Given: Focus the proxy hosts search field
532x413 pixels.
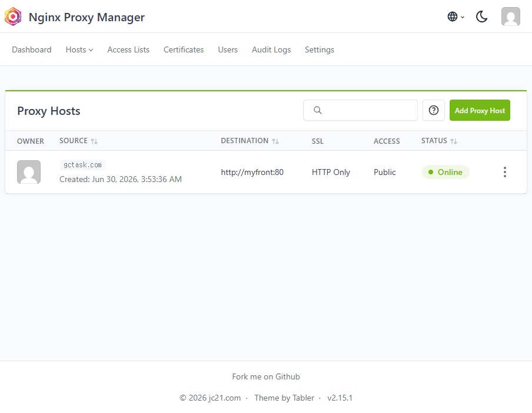Looking at the screenshot, I should (360, 110).
